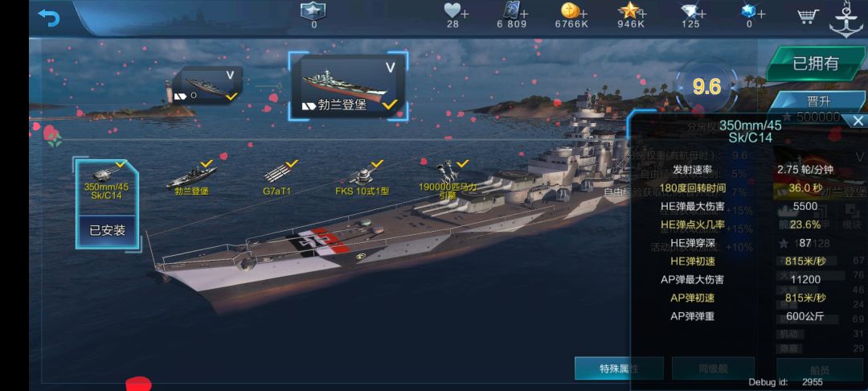Tap the 晋升 promotion button
Image resolution: width=868 pixels, height=391 pixels.
(x=819, y=102)
